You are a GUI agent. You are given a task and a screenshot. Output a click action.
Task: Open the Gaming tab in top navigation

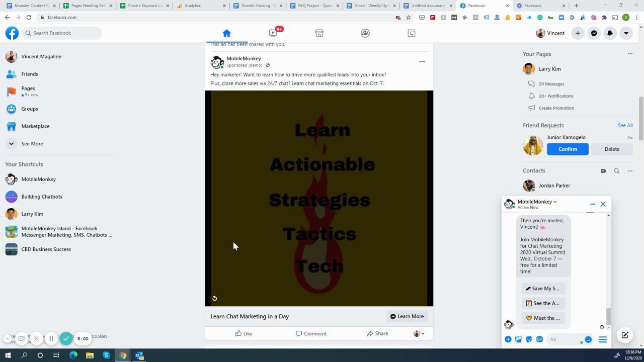(x=412, y=33)
